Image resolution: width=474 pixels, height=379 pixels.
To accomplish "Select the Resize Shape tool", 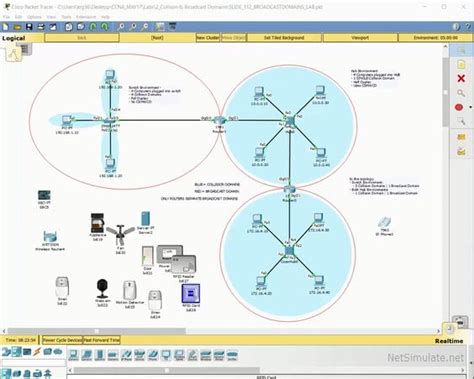I will click(461, 122).
